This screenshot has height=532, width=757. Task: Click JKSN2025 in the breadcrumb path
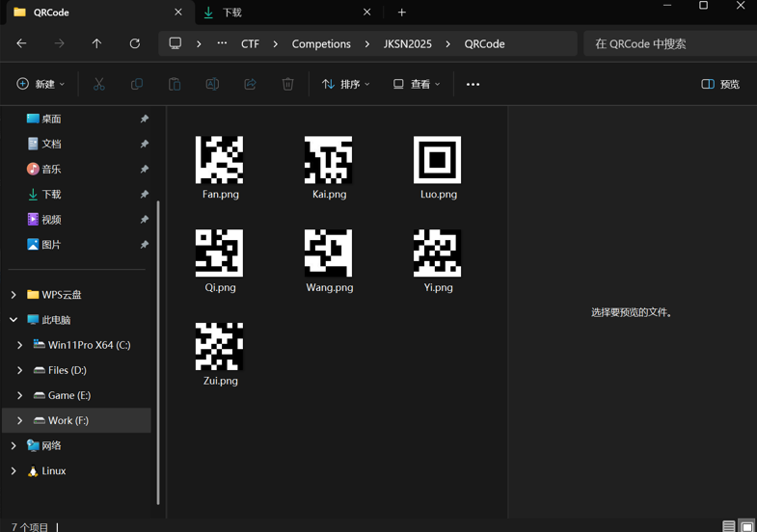pos(408,44)
